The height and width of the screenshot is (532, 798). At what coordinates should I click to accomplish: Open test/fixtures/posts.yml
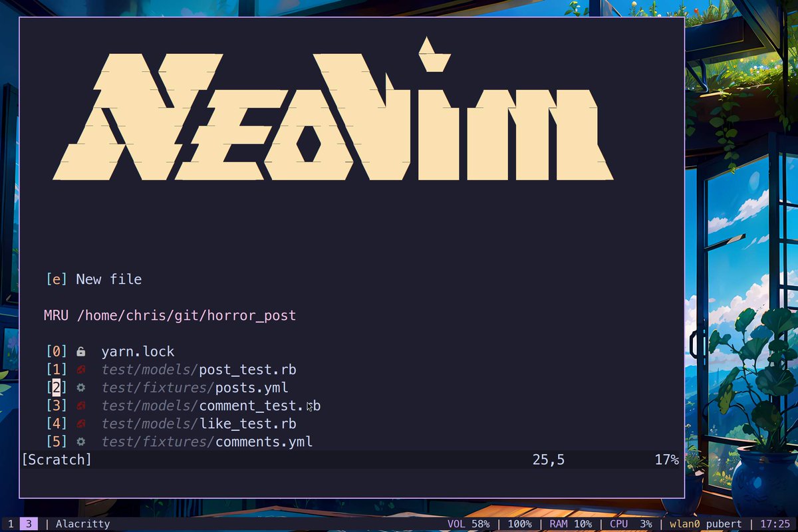(x=195, y=388)
